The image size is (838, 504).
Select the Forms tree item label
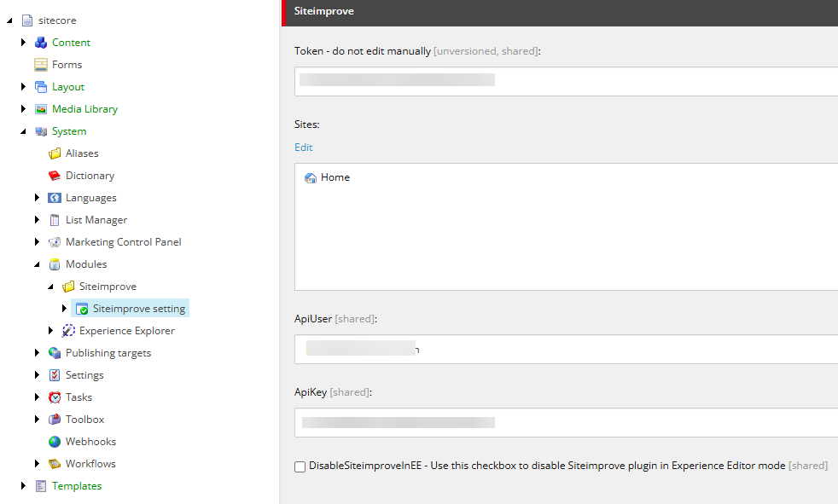[x=67, y=65]
